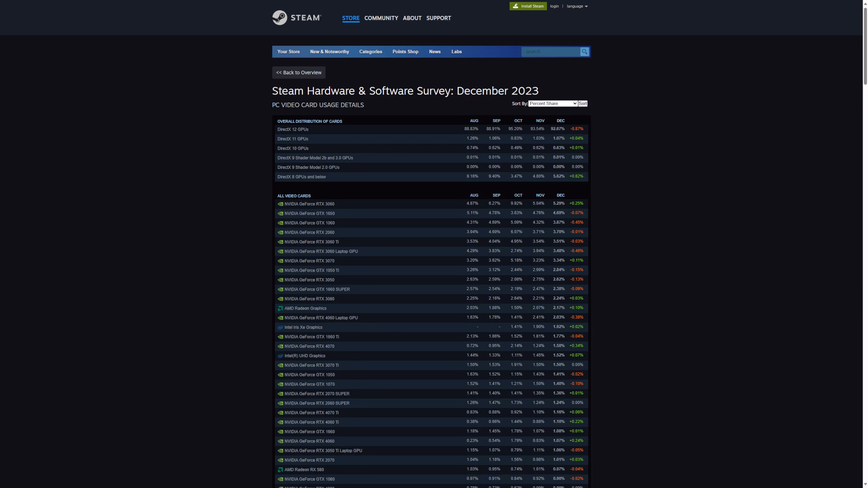Viewport: 868px width, 488px height.
Task: Click NVIDIA icon beside GeForce RTX 4070
Action: click(280, 346)
